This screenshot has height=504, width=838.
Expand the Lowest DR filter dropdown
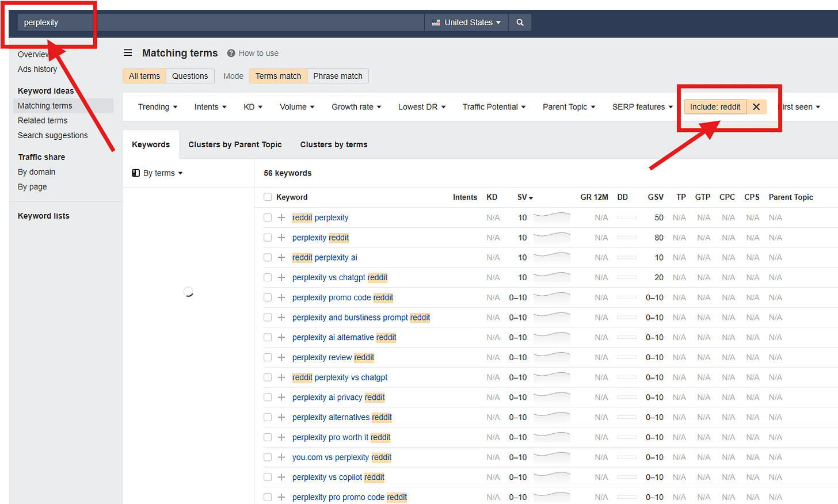pos(422,107)
